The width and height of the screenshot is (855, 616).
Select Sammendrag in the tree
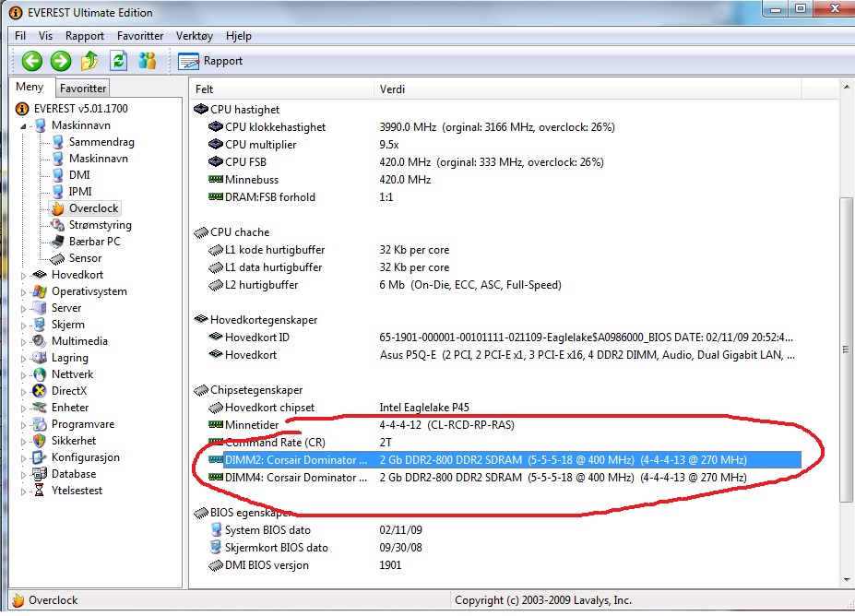pos(101,142)
